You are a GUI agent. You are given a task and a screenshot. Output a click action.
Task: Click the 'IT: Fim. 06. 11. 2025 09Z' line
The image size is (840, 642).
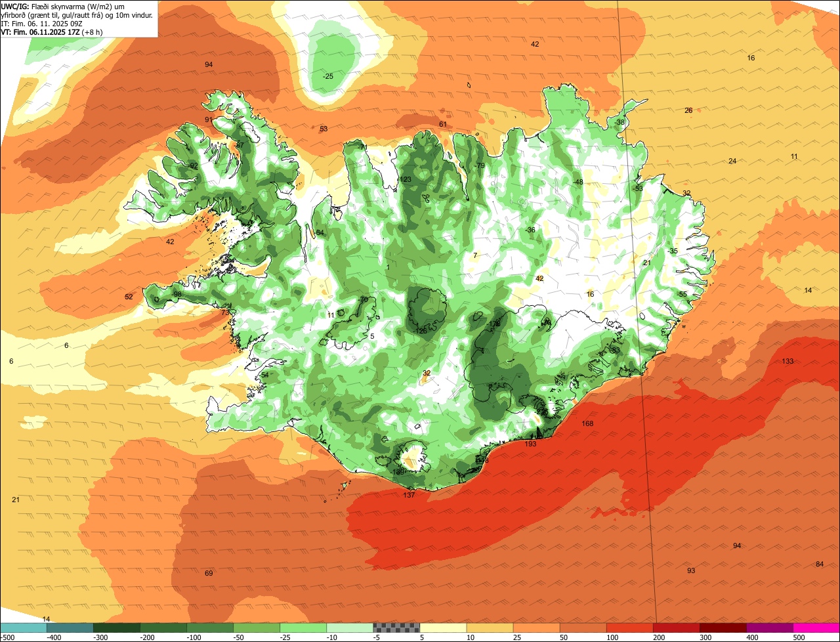click(x=41, y=24)
